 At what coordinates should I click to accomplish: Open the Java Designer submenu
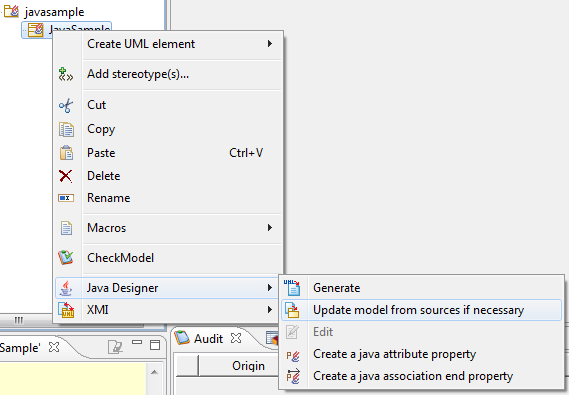point(167,288)
